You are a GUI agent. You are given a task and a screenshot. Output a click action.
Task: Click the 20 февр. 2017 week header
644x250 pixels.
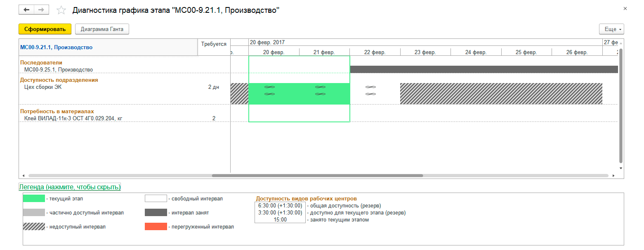[267, 43]
